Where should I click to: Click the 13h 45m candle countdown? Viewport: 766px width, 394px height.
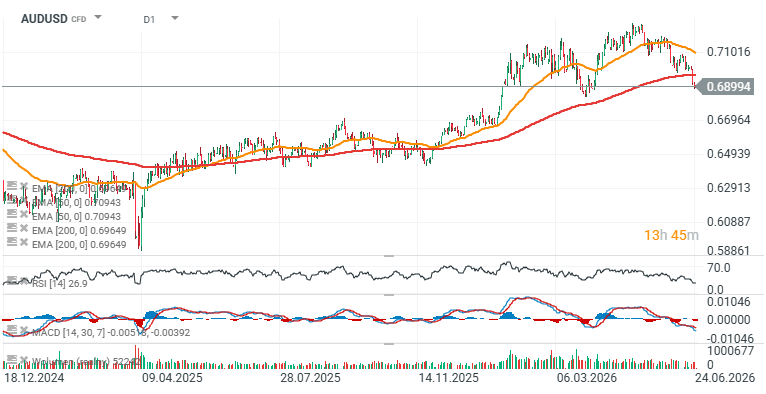tap(671, 235)
